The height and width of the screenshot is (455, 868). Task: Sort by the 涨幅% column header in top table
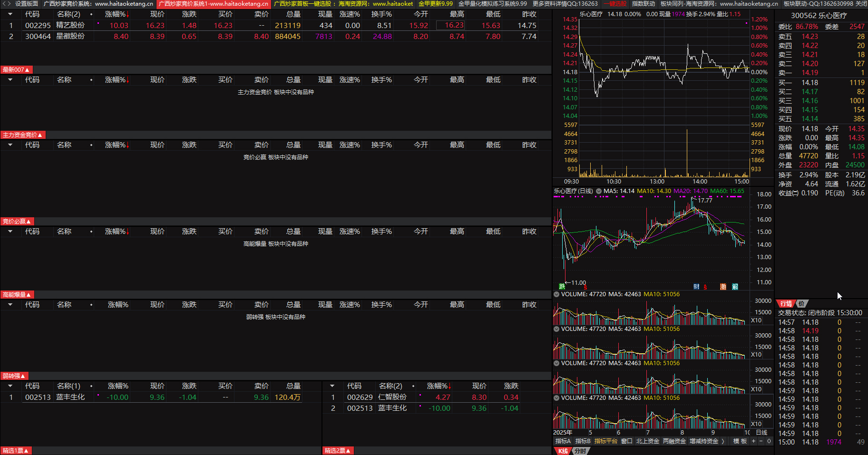pyautogui.click(x=117, y=14)
